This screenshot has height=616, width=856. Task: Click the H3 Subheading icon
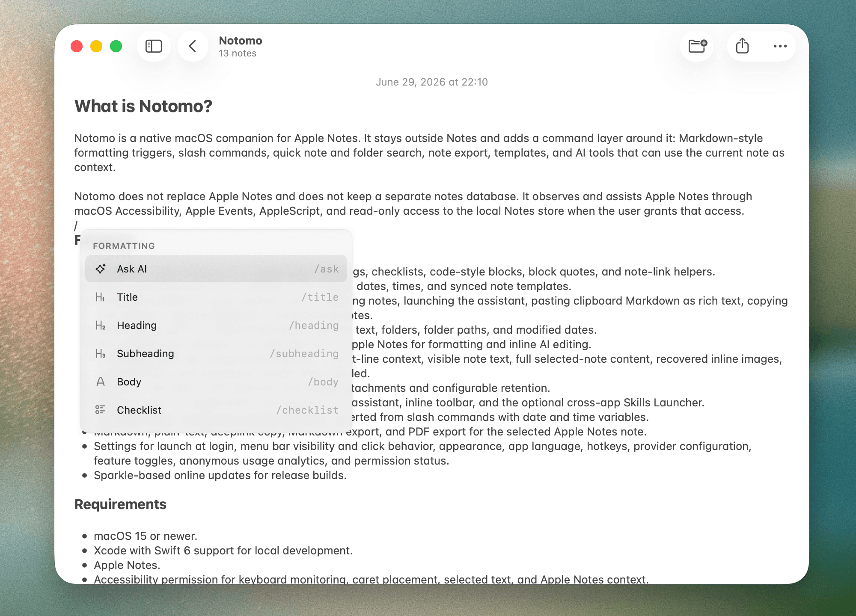100,354
